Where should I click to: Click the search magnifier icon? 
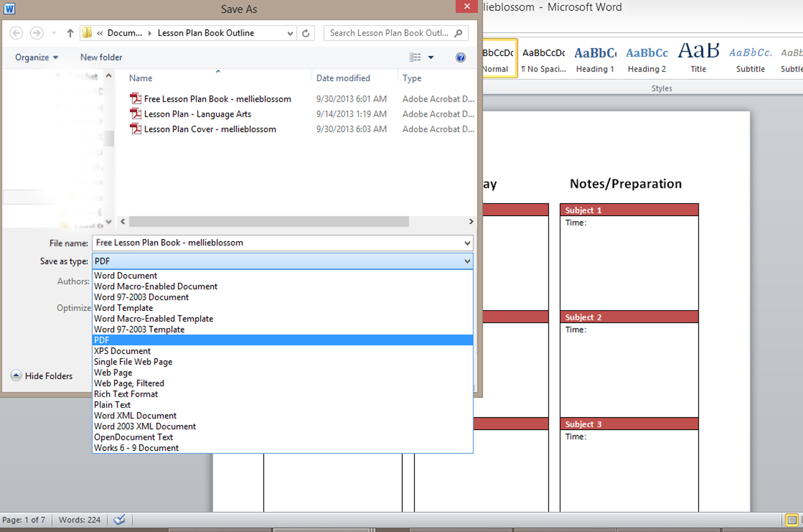point(458,33)
